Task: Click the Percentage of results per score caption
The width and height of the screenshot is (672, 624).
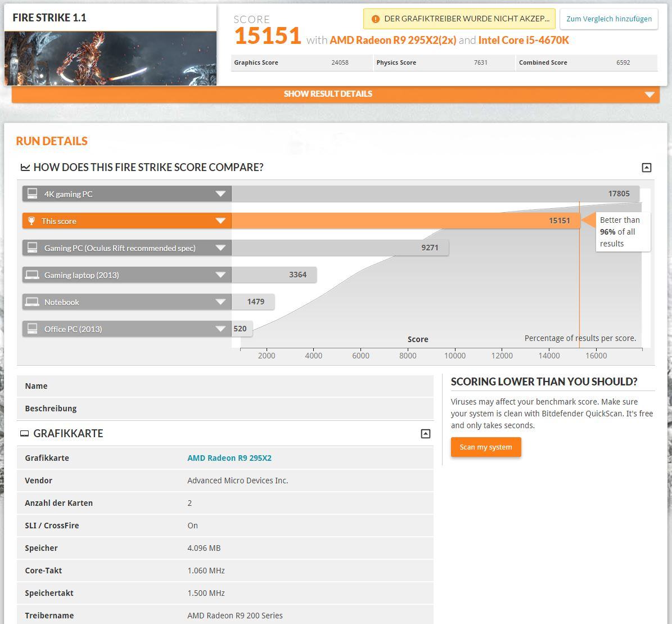Action: (x=580, y=338)
